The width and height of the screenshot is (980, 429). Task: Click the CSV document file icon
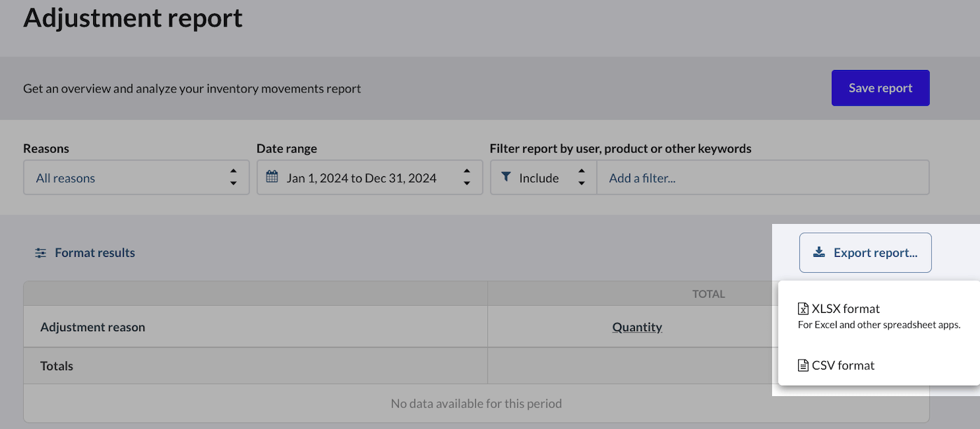pyautogui.click(x=803, y=365)
